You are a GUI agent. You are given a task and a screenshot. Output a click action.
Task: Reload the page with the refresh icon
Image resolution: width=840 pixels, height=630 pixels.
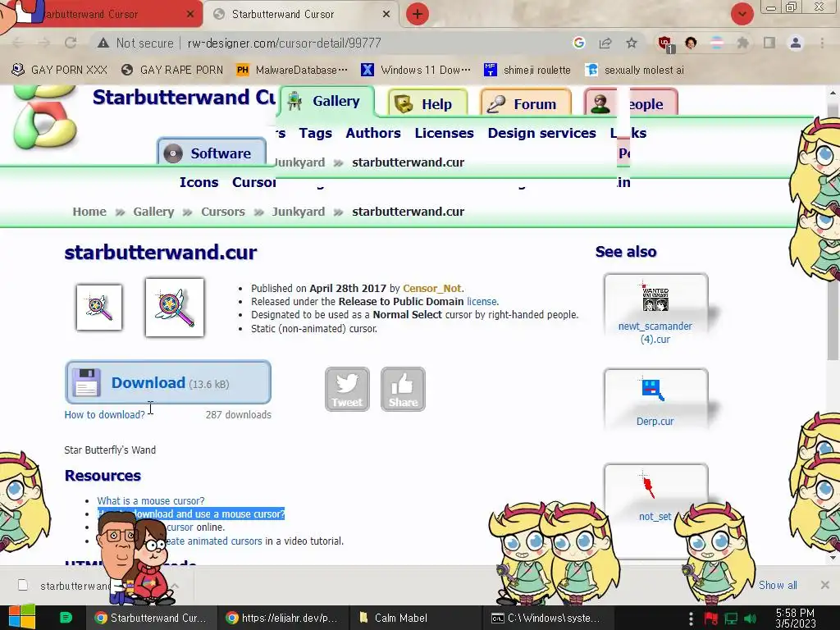coord(71,43)
